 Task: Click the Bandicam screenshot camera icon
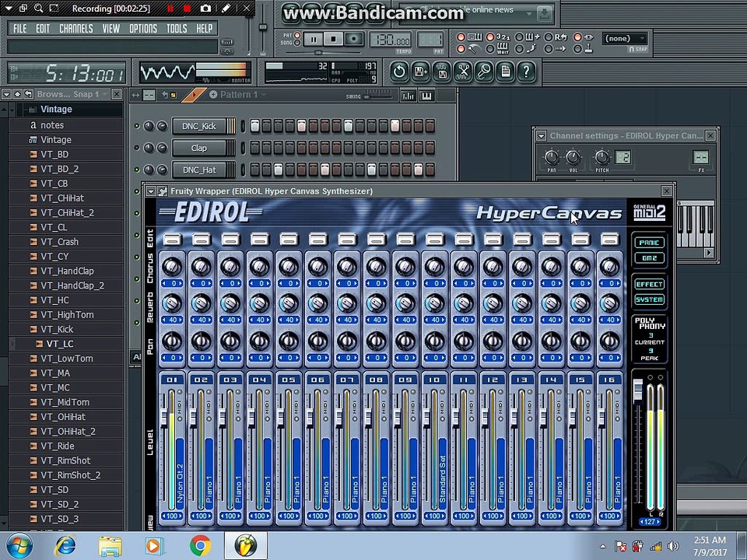(x=205, y=9)
